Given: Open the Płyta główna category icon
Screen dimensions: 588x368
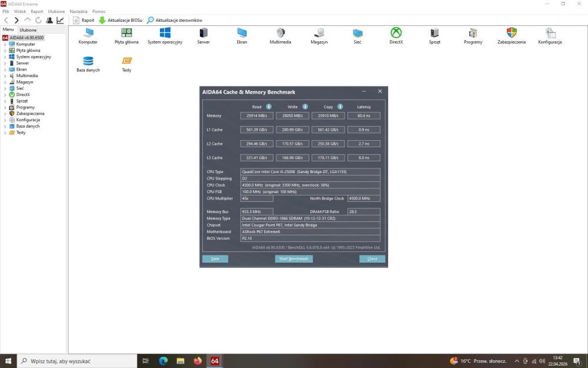Looking at the screenshot, I should [x=126, y=33].
